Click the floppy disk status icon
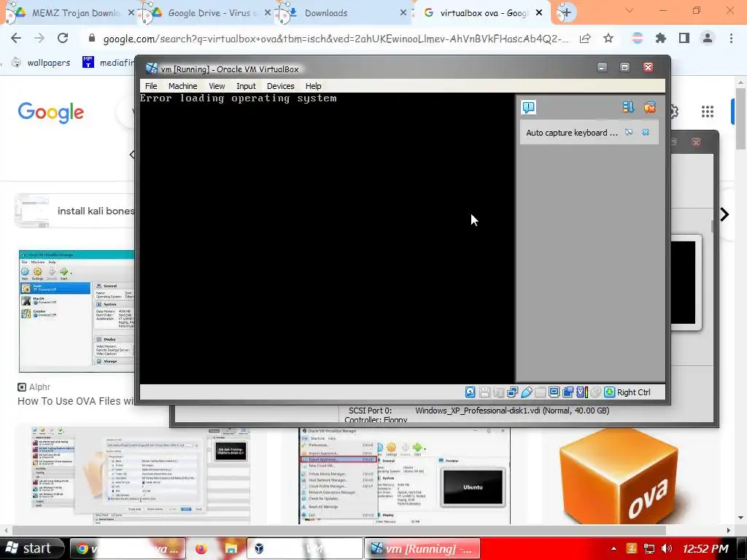The height and width of the screenshot is (560, 747). pyautogui.click(x=485, y=392)
